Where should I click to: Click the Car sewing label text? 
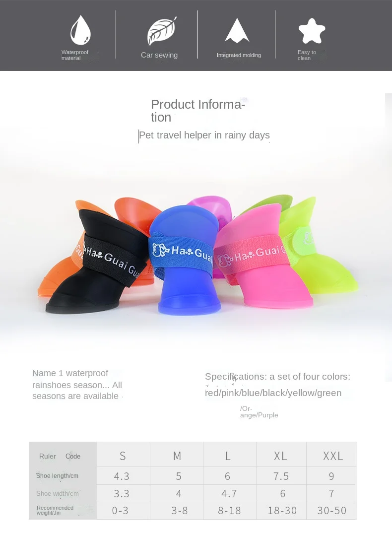coord(159,55)
